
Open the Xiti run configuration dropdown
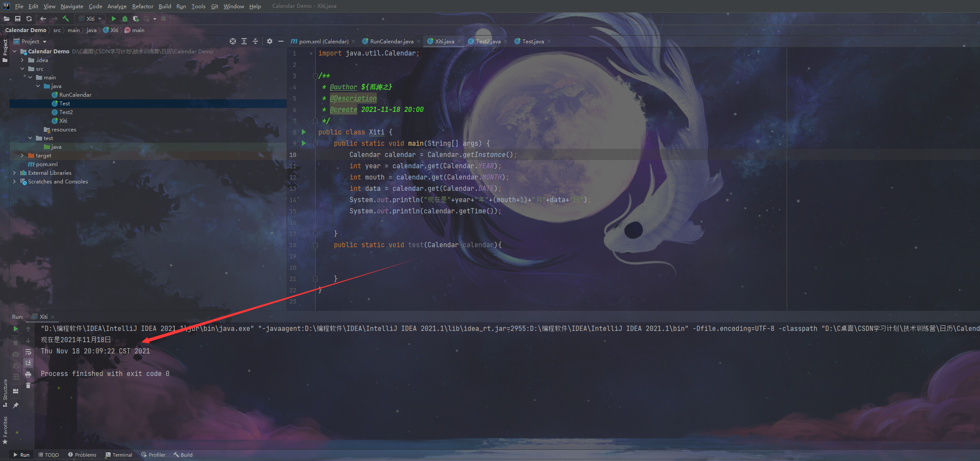pos(90,19)
